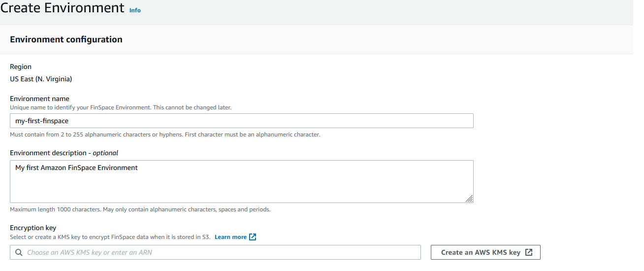Viewport: 644px width, 271px height.
Task: Click Create an AWS KMS key button
Action: (485, 252)
